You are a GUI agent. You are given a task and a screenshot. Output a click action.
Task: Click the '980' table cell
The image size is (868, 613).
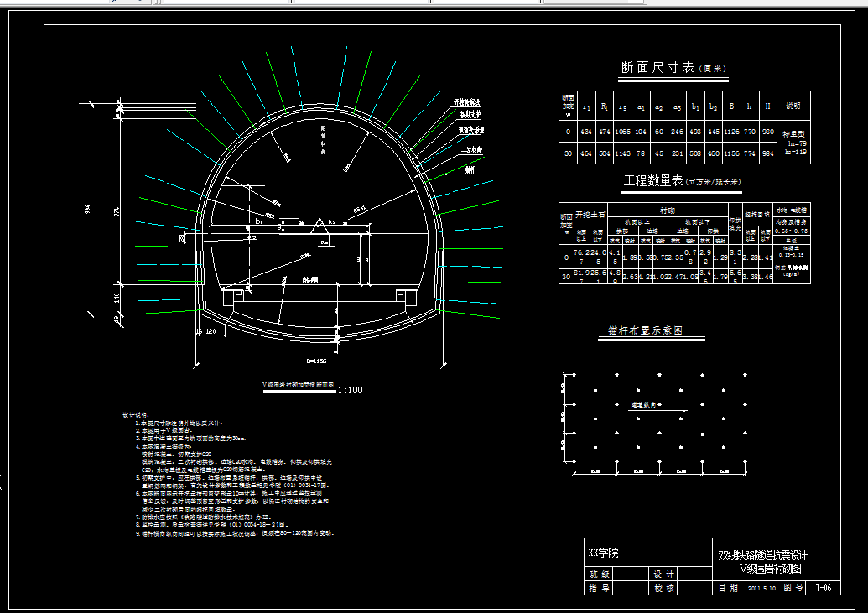point(768,132)
